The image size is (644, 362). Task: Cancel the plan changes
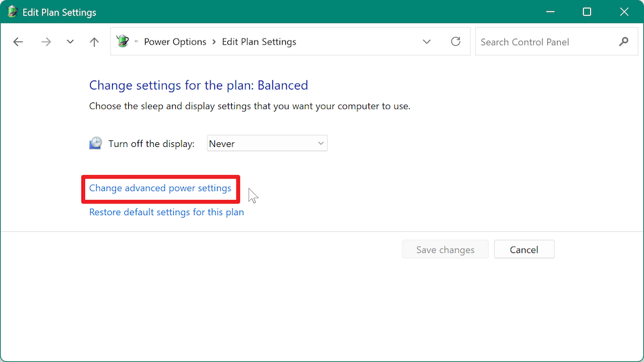524,249
